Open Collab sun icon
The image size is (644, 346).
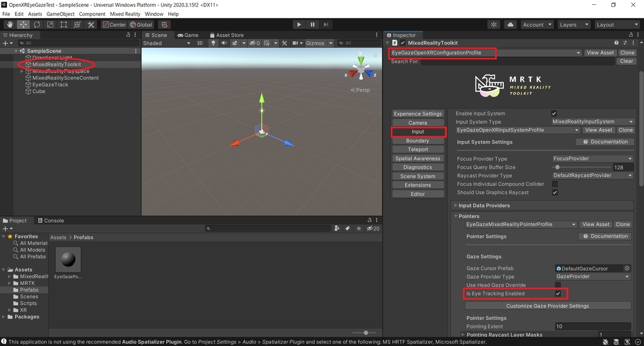click(494, 25)
